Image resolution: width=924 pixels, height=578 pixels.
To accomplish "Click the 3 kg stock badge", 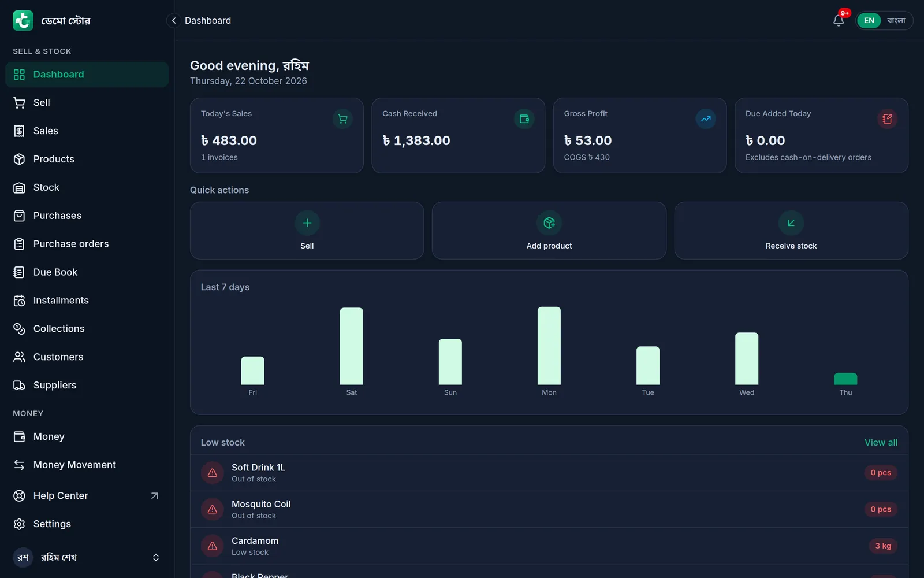I will click(x=883, y=546).
